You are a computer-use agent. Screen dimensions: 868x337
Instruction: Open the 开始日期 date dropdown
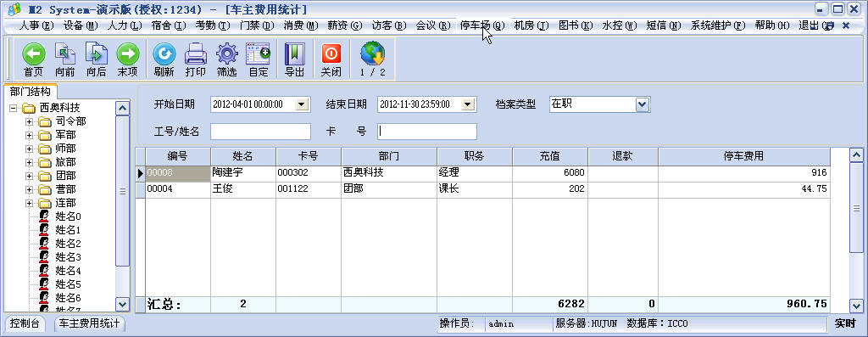click(x=302, y=104)
